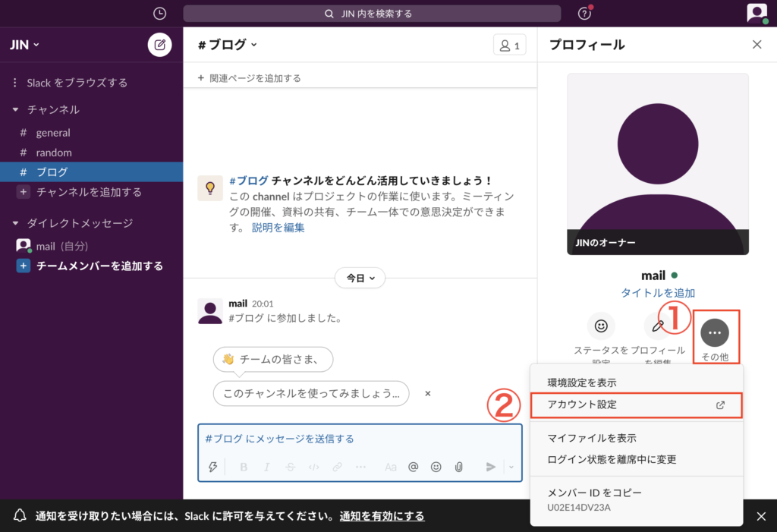
Task: Open the history clock icon
Action: click(159, 14)
